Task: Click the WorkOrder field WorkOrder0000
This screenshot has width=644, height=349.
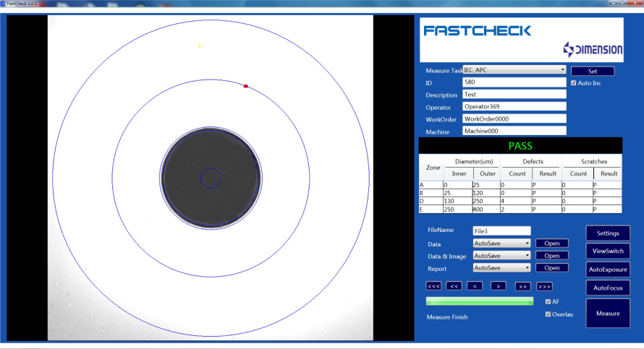Action: click(514, 119)
